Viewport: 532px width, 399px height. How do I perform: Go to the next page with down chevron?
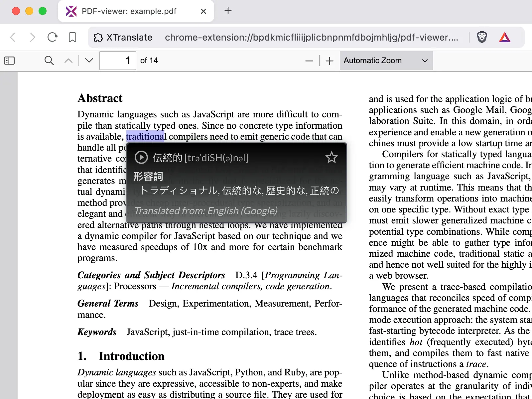[88, 61]
